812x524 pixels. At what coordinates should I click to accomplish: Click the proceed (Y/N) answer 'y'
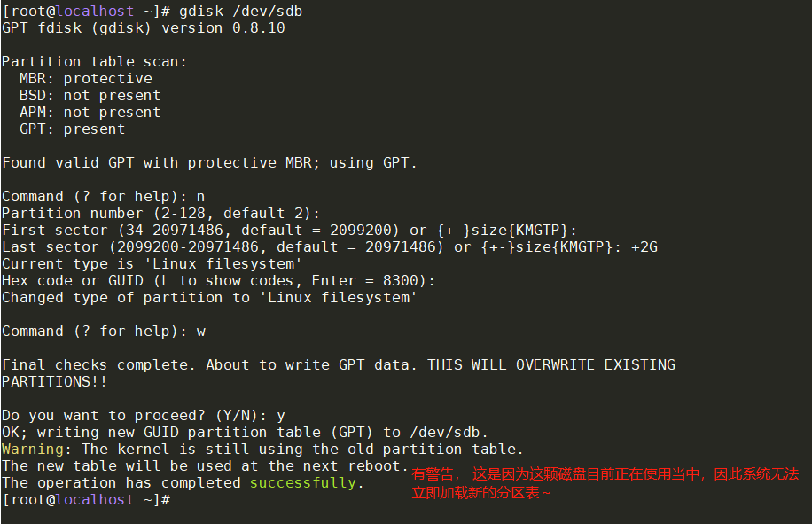pyautogui.click(x=281, y=416)
